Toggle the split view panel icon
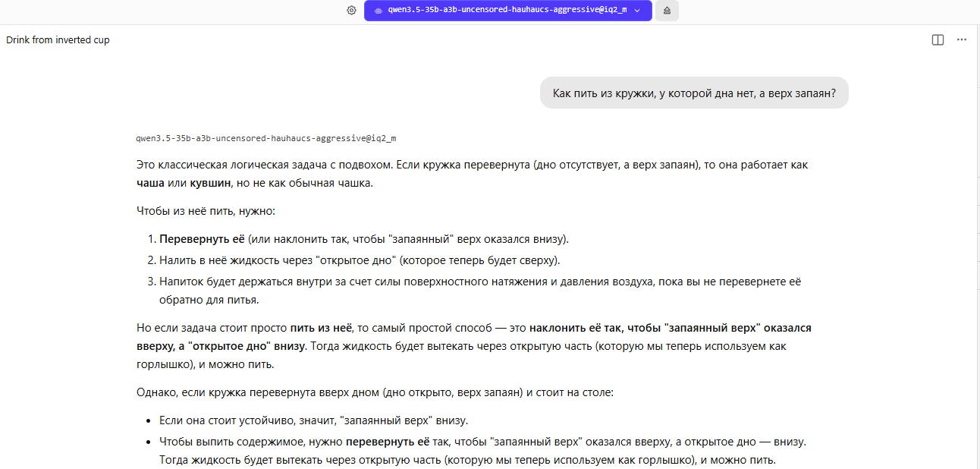Image resolution: width=980 pixels, height=469 pixels. (x=938, y=40)
